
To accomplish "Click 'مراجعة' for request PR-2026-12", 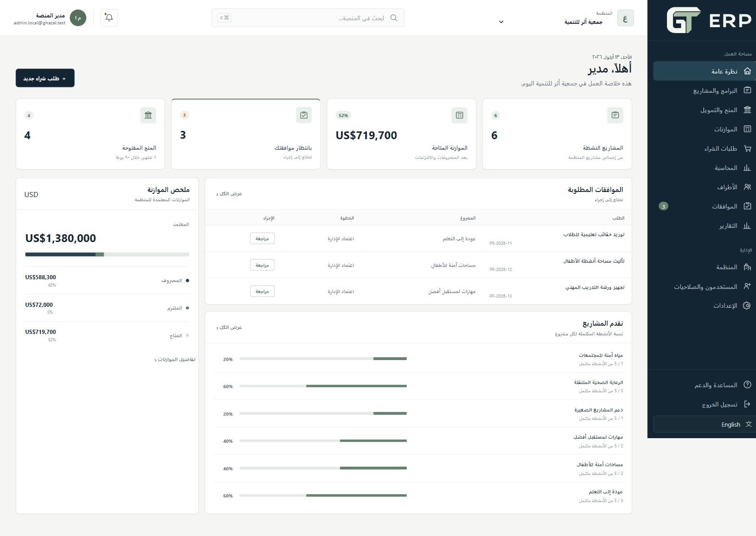I will (262, 265).
